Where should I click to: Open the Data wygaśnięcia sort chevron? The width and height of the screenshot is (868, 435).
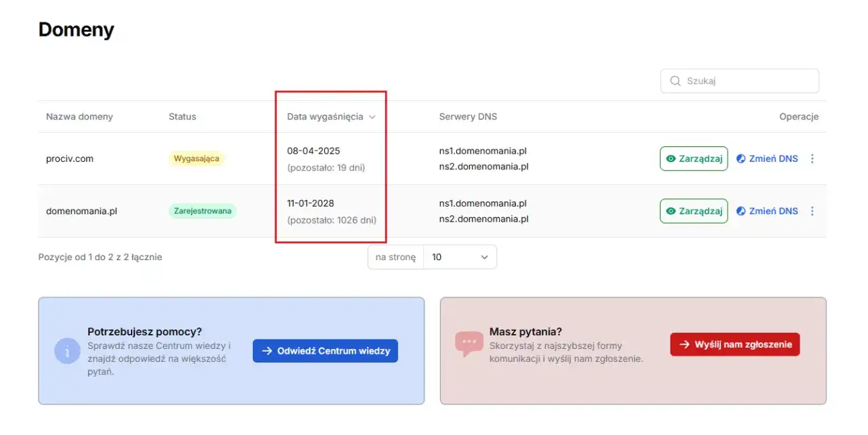[372, 117]
